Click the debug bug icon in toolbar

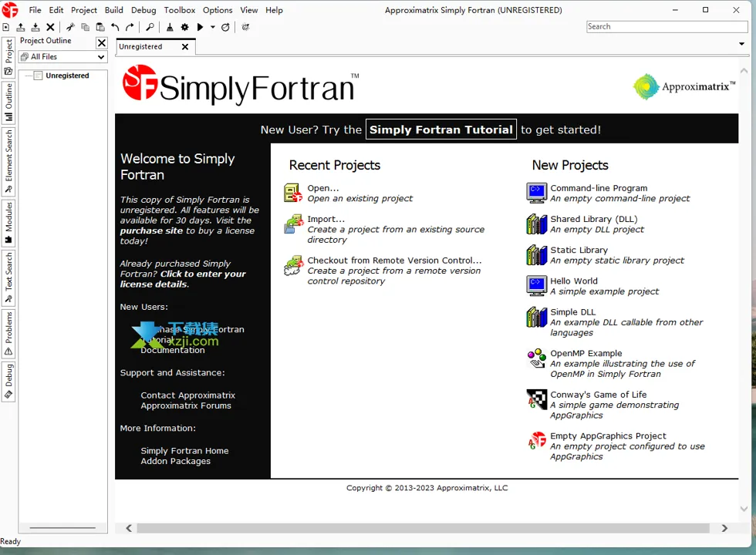[x=245, y=28]
